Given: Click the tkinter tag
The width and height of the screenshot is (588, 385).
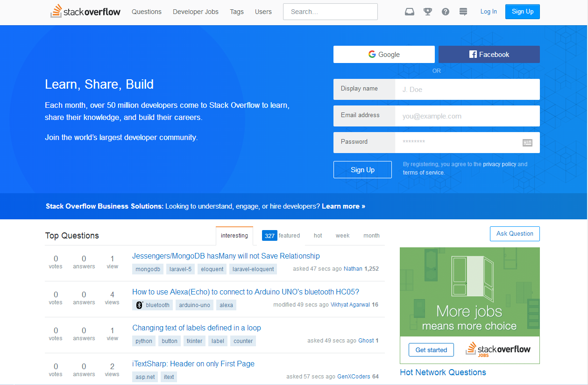Looking at the screenshot, I should click(x=195, y=341).
